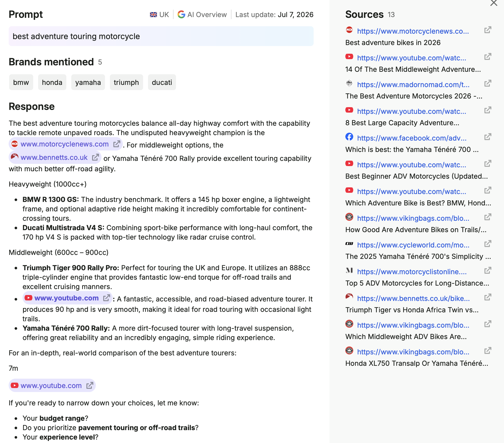This screenshot has width=504, height=443.
Task: Click the Google AI Overview logo
Action: (181, 15)
